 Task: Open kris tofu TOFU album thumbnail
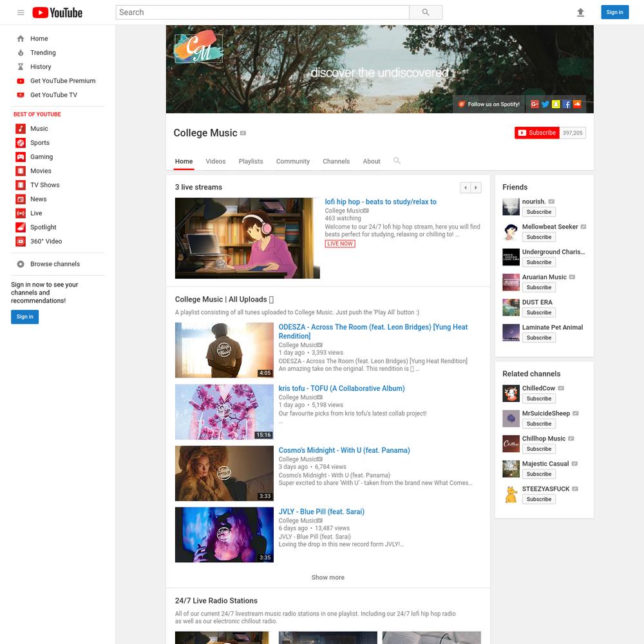pos(224,412)
